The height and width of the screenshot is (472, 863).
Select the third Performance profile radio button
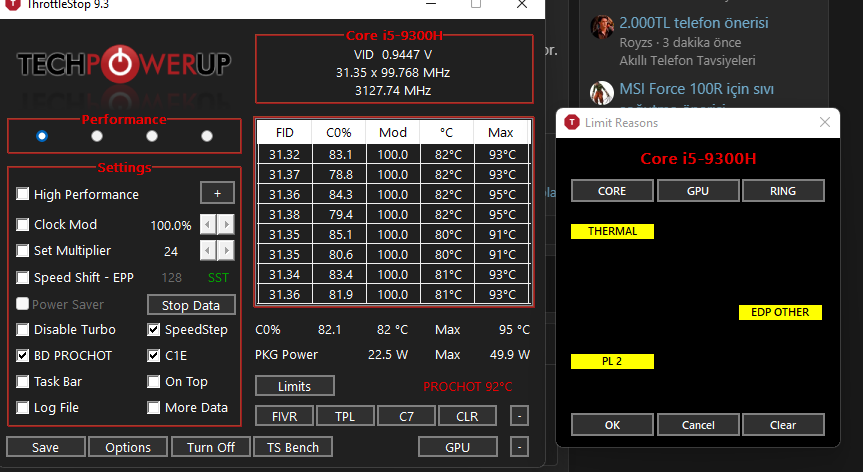coord(152,136)
